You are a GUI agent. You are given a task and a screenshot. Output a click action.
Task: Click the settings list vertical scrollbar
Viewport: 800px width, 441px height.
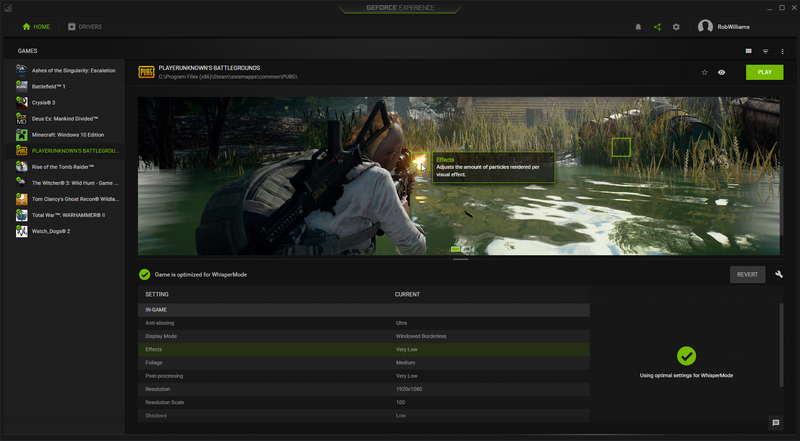pos(781,346)
